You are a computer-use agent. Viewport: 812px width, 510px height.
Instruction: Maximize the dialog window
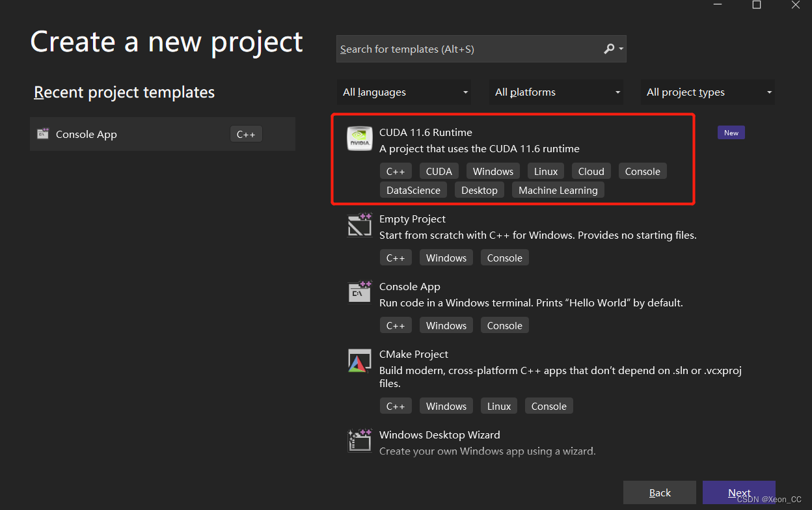757,5
